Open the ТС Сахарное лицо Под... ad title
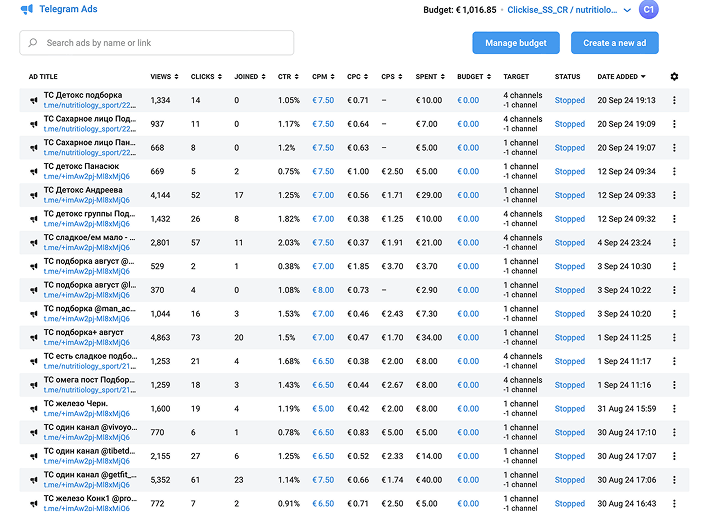This screenshot has height=512, width=714. pos(89,119)
